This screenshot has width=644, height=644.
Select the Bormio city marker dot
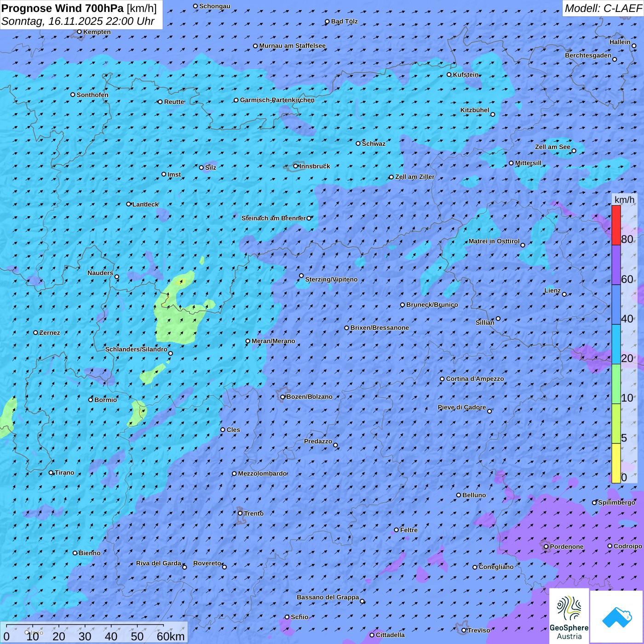(x=91, y=400)
